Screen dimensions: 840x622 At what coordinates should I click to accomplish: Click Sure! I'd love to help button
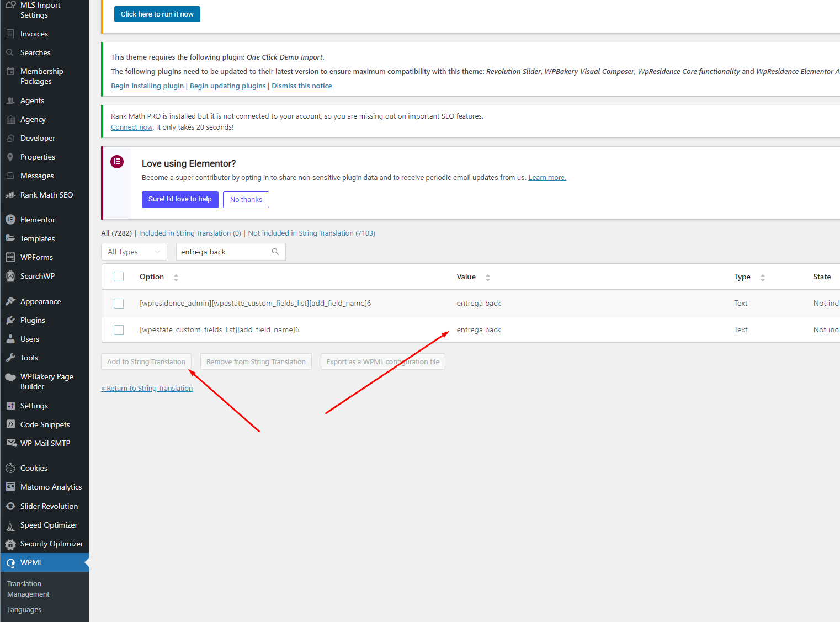click(x=180, y=199)
